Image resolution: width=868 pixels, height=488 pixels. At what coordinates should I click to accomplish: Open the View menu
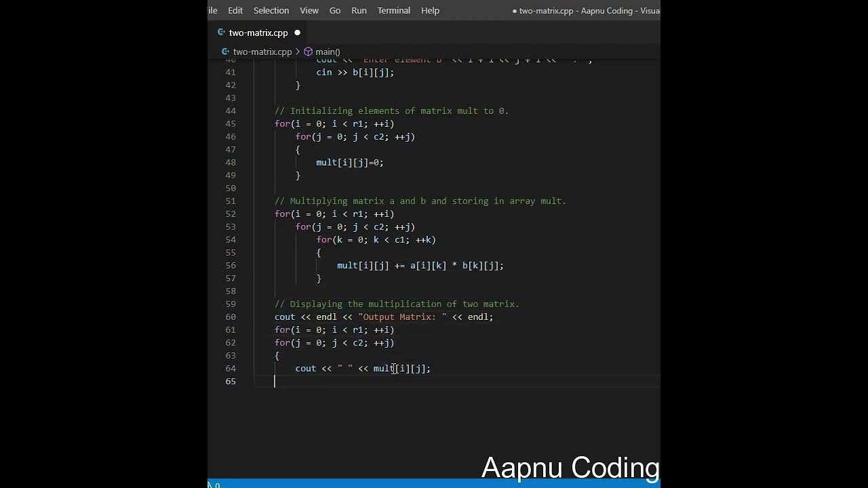pos(309,10)
